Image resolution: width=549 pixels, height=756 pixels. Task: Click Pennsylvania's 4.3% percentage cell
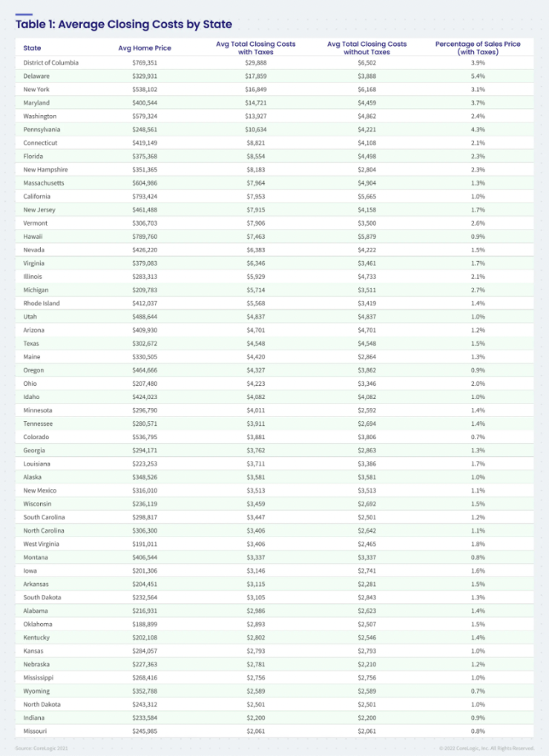(x=478, y=130)
